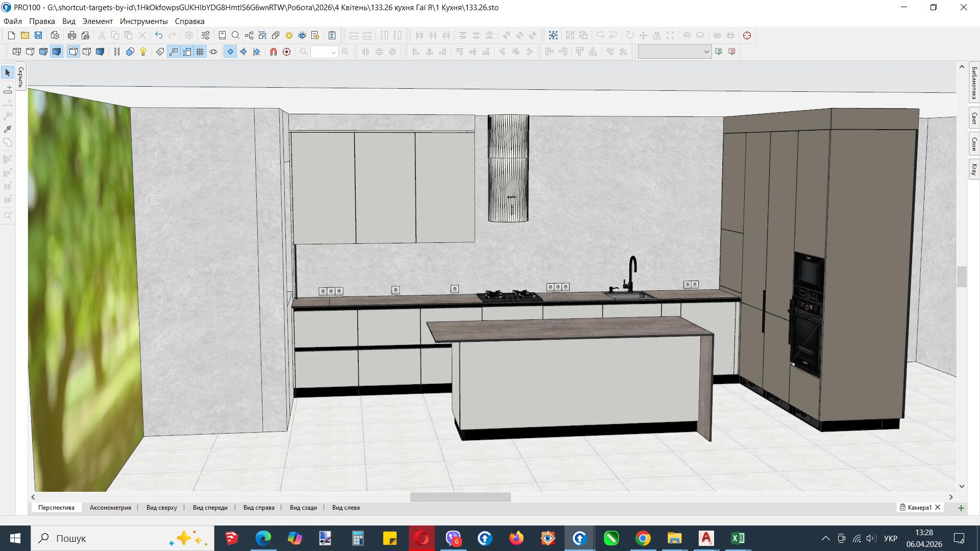
Task: Click the Save project icon
Action: click(38, 35)
